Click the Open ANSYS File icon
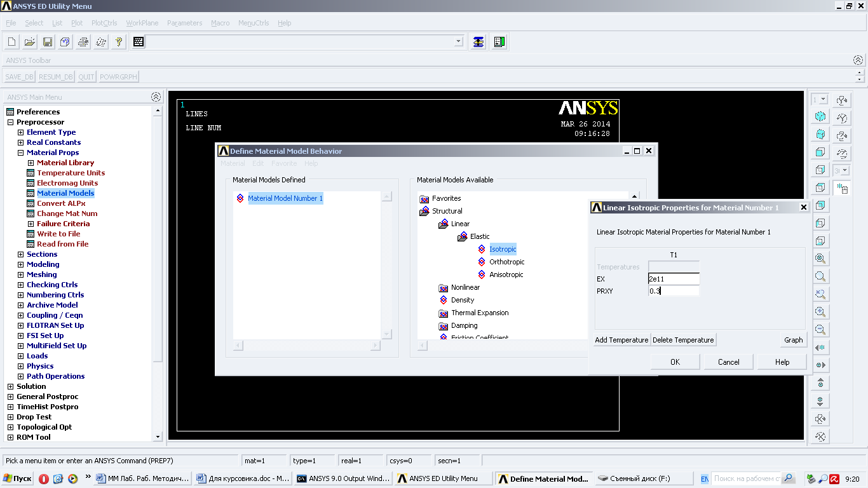The height and width of the screenshot is (488, 868). (x=29, y=42)
